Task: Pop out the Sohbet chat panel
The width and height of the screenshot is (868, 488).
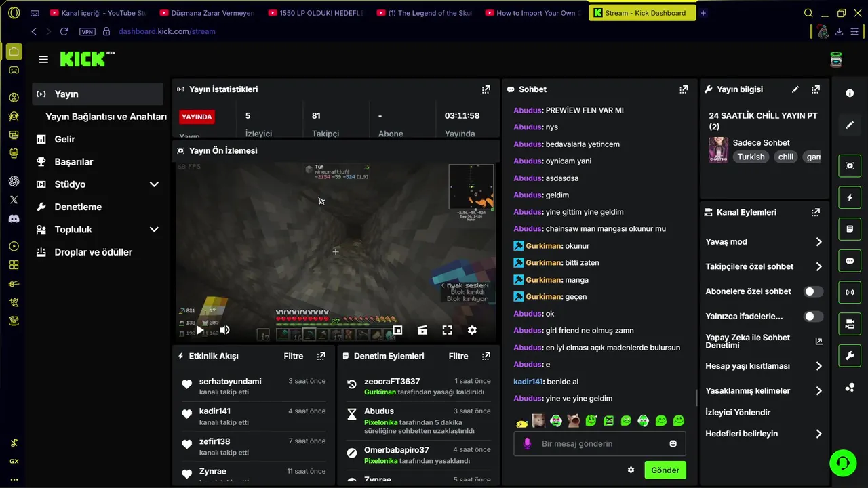Action: 684,89
